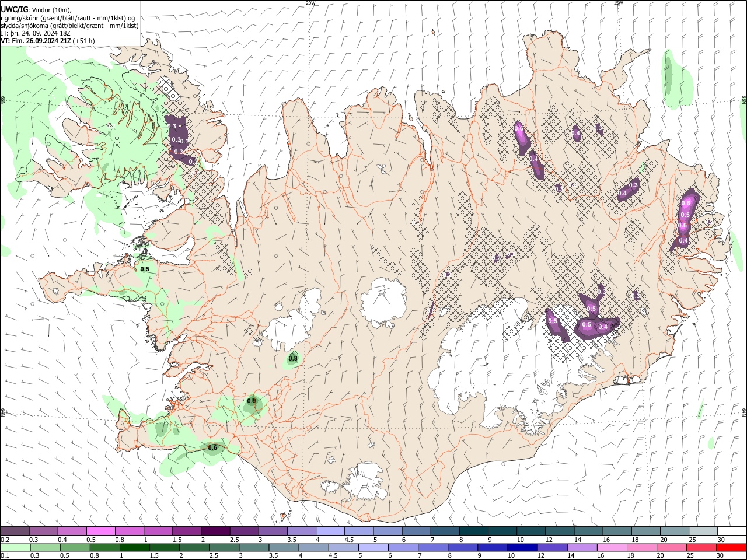Click the green 0.5 precipitation label in Breiðafjörður

click(x=145, y=269)
